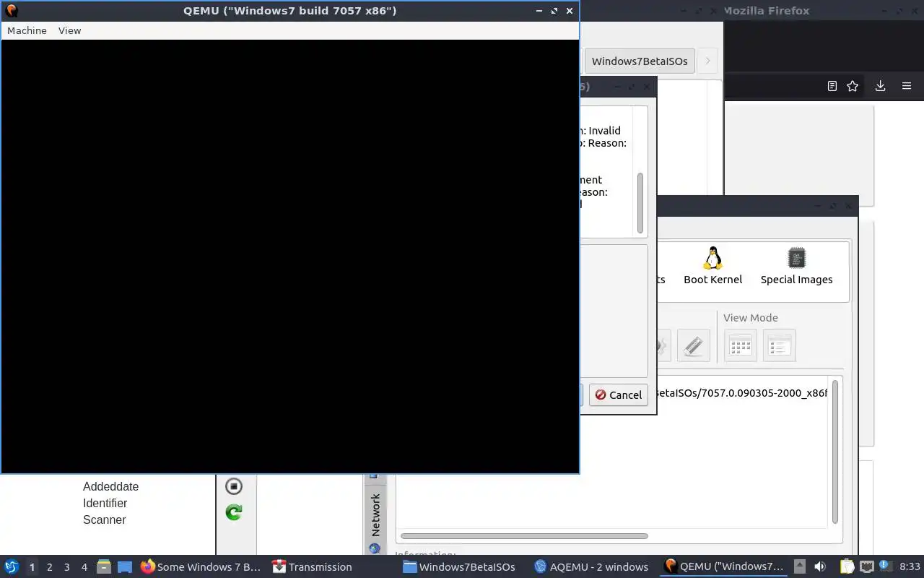This screenshot has width=924, height=578.
Task: Switch to workspace 4
Action: pos(84,567)
